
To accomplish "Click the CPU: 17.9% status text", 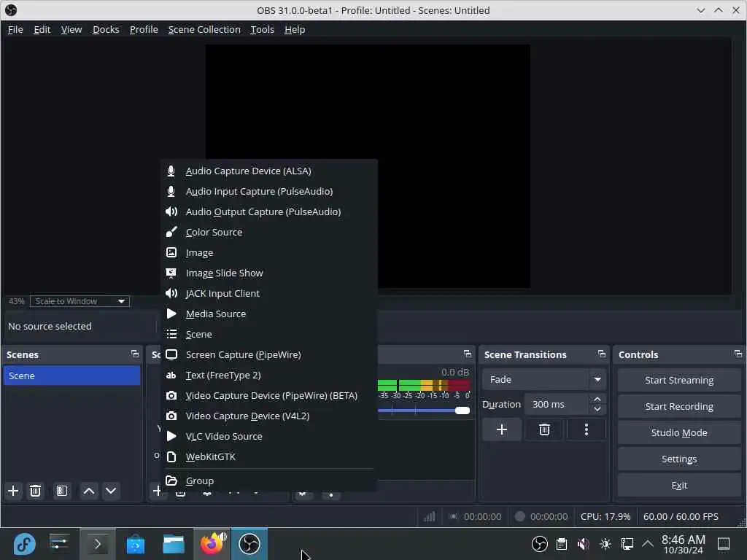I will (x=605, y=517).
